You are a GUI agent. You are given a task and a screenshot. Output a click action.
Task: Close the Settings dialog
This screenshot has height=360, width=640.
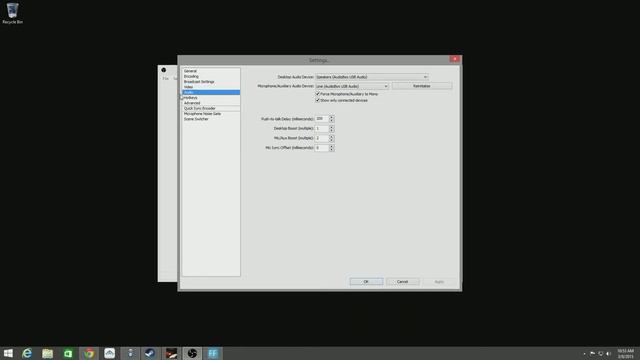click(455, 59)
